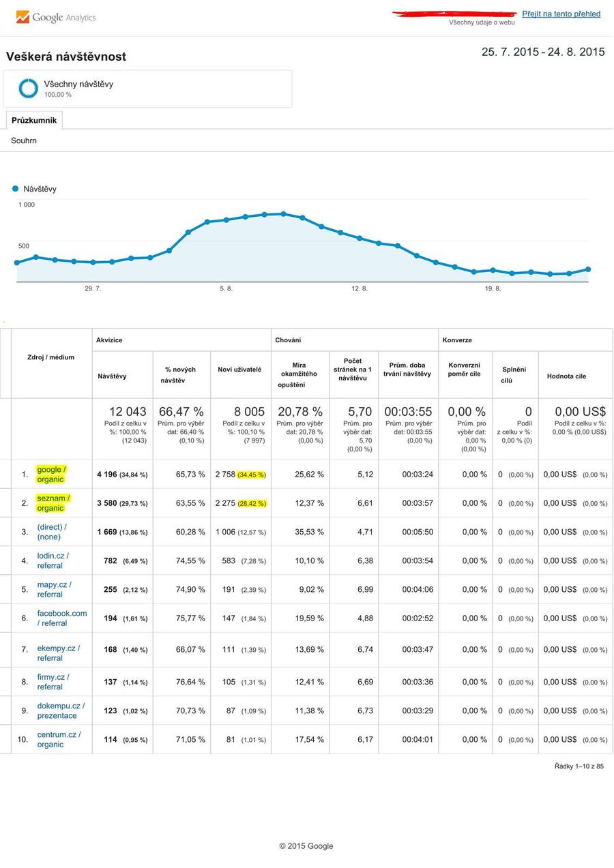Click the total new visits percentage 66,47 %
Viewport: 614px width, 868px height.
(x=181, y=412)
